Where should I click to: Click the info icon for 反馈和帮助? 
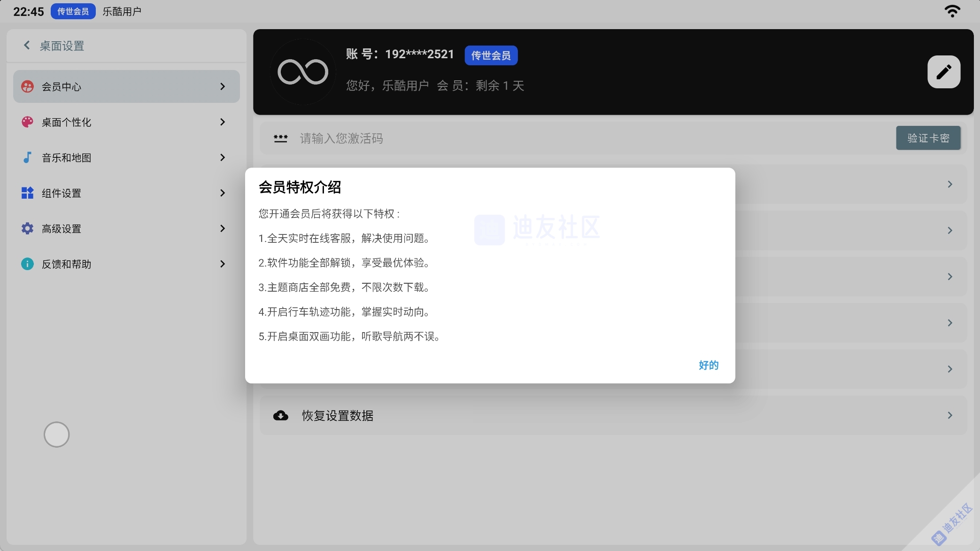pyautogui.click(x=27, y=264)
